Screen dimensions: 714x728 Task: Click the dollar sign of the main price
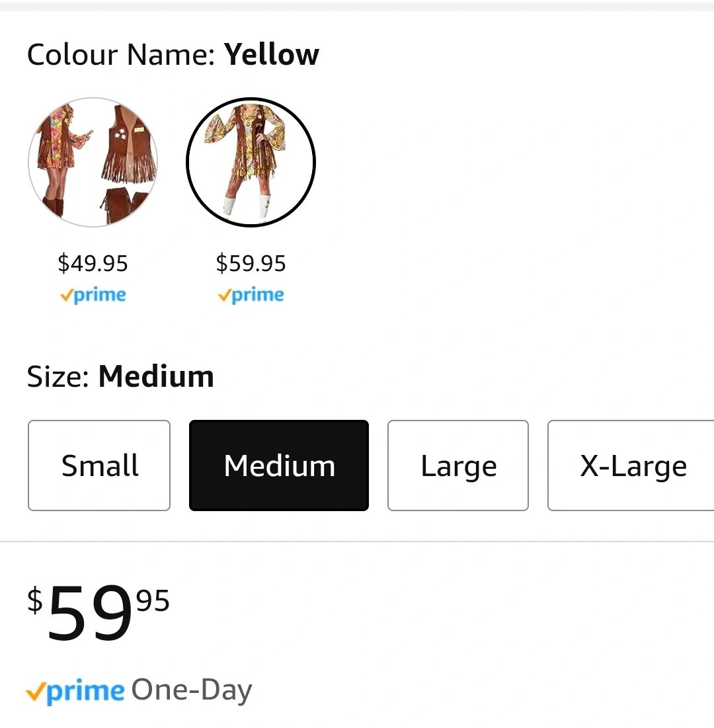pos(35,600)
